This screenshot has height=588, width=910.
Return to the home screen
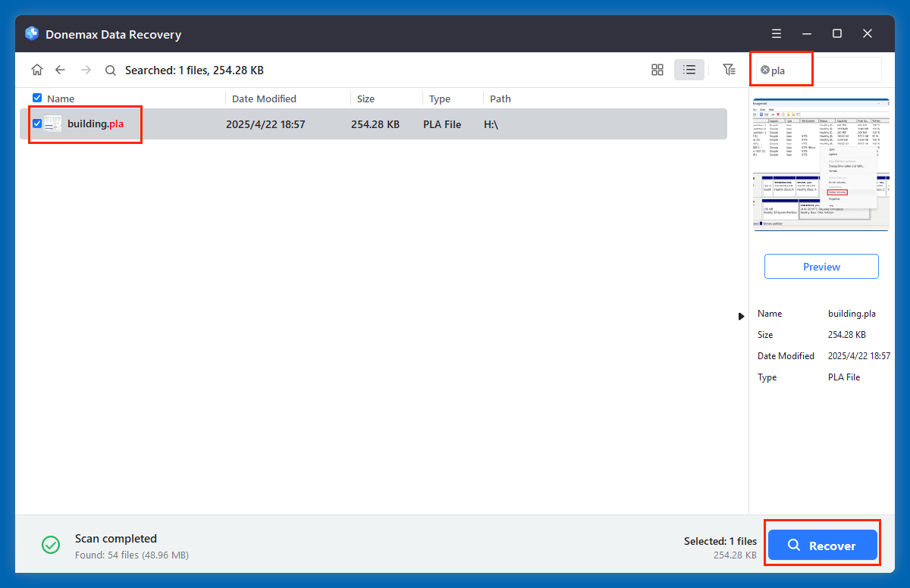37,69
